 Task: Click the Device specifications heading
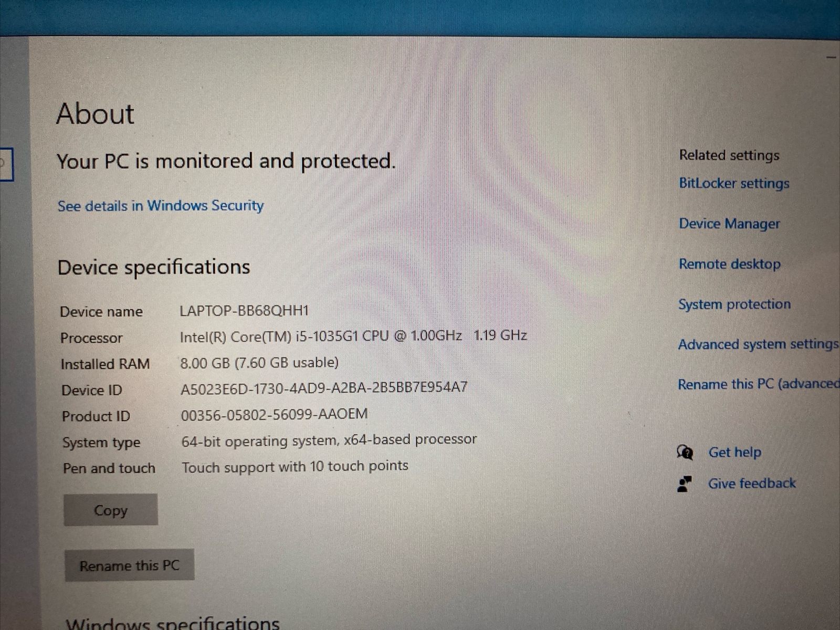[x=154, y=268]
